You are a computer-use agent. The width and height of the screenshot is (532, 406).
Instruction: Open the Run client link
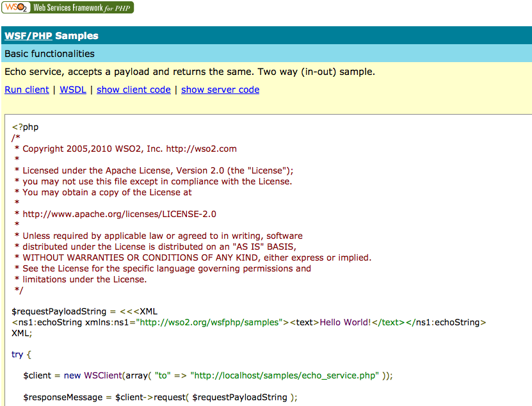pyautogui.click(x=26, y=90)
